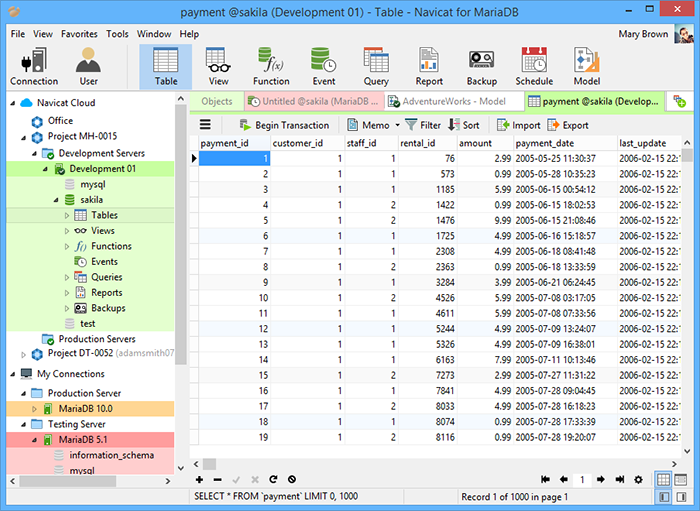This screenshot has height=511, width=700.
Task: Go to the previous page
Action: [564, 479]
